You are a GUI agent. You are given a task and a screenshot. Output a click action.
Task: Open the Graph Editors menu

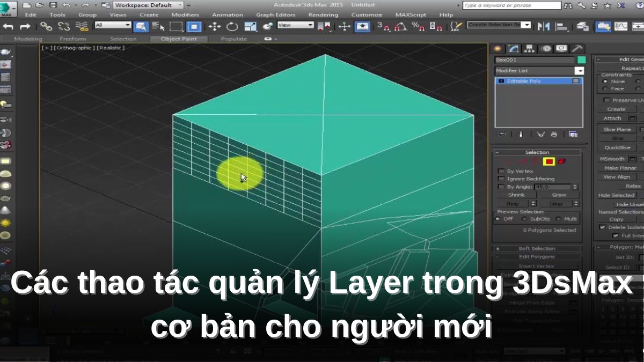pyautogui.click(x=275, y=15)
